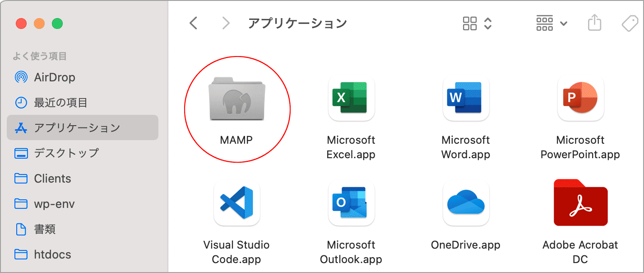Viewport: 644px width, 273px height.
Task: Select the Adobe Acrobat DC folder icon
Action: [580, 202]
